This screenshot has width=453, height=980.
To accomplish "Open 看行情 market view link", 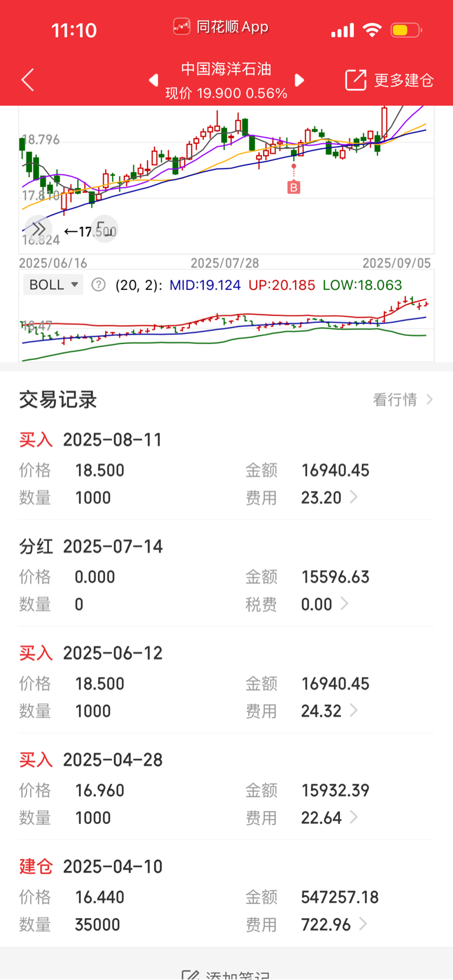I will [x=403, y=400].
